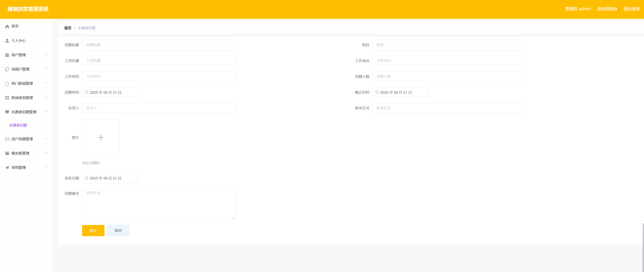The width and height of the screenshot is (644, 272).
Task: Expand the 留言板管理 chevron
Action: pos(46,153)
